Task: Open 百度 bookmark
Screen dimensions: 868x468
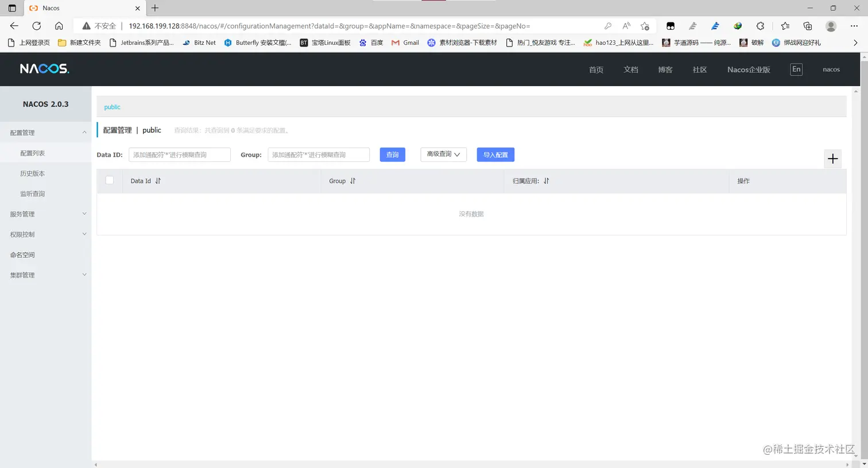Action: (371, 42)
